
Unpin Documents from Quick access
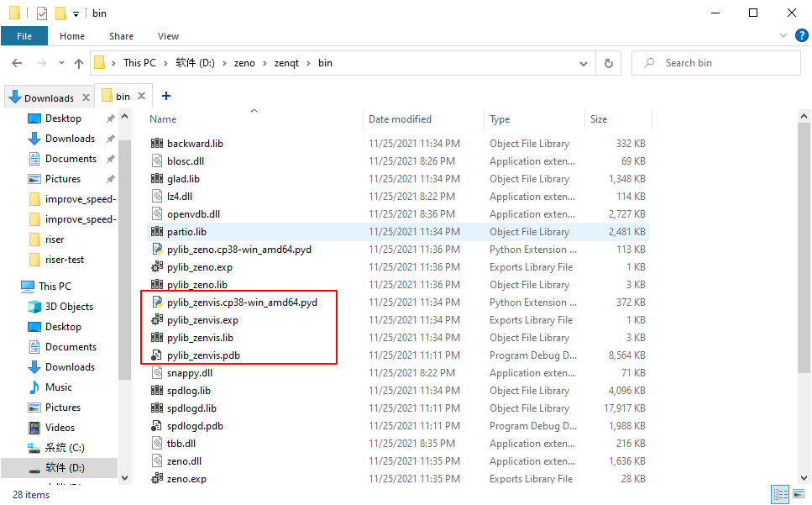click(108, 158)
